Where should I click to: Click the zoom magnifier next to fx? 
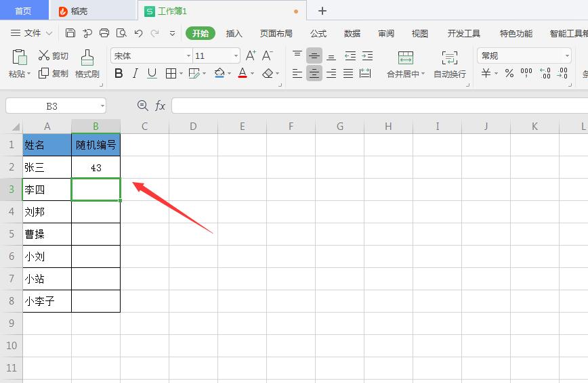142,106
